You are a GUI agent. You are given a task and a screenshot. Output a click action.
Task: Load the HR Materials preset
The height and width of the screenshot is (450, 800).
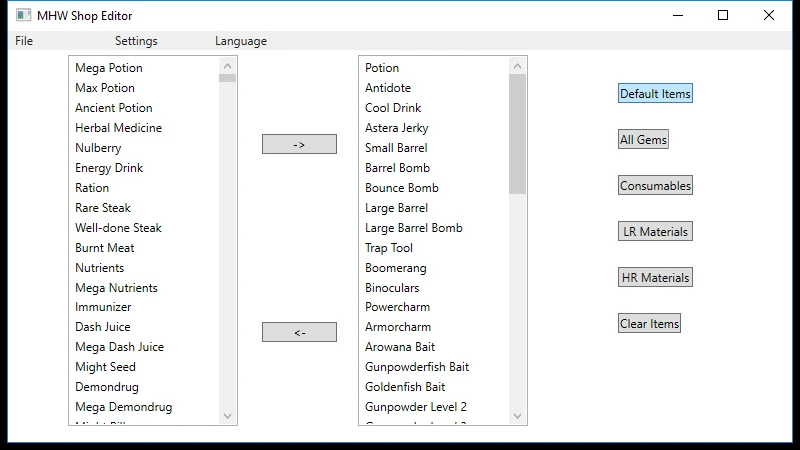pos(655,278)
